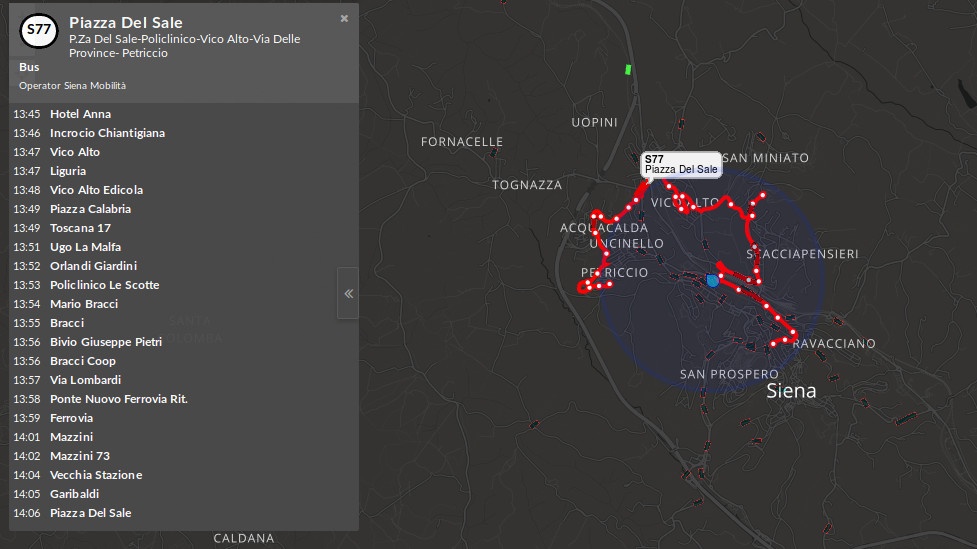Select Incrocio Chiantigiana stop
The width and height of the screenshot is (977, 549).
click(107, 133)
